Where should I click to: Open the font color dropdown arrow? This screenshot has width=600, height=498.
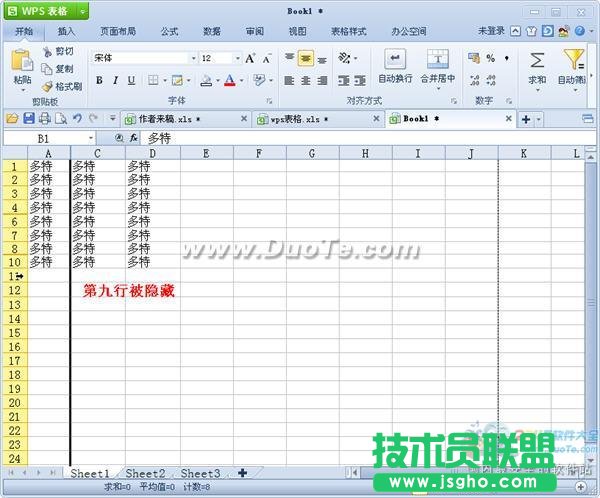click(241, 80)
